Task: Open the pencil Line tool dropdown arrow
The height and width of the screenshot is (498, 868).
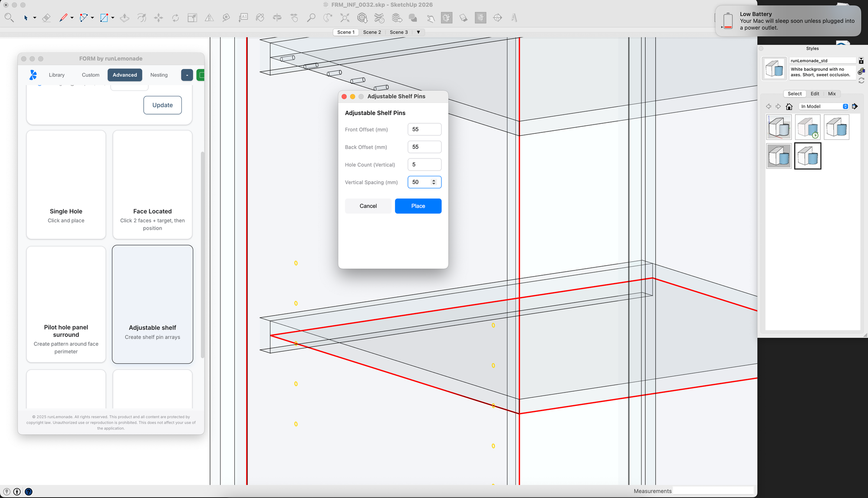Action: [72, 18]
